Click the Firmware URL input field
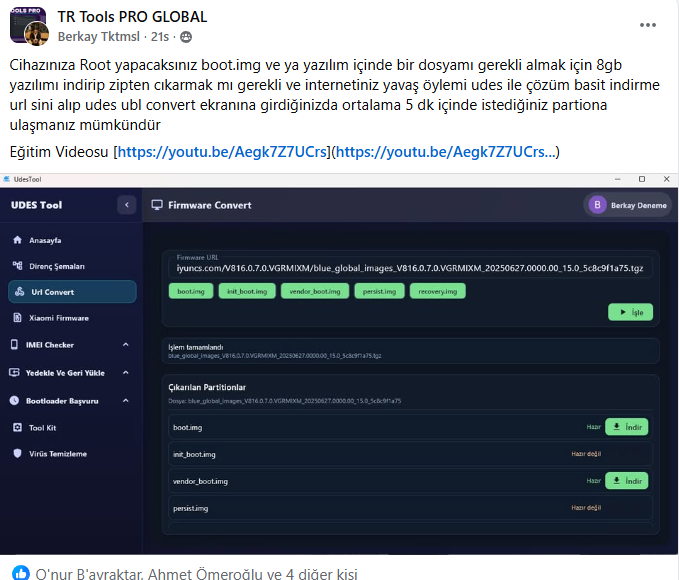The image size is (679, 580). [x=410, y=268]
